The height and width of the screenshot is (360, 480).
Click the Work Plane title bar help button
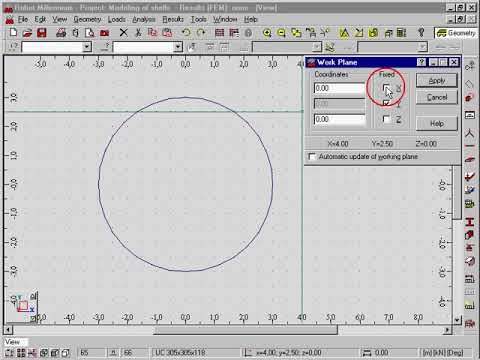pyautogui.click(x=422, y=62)
